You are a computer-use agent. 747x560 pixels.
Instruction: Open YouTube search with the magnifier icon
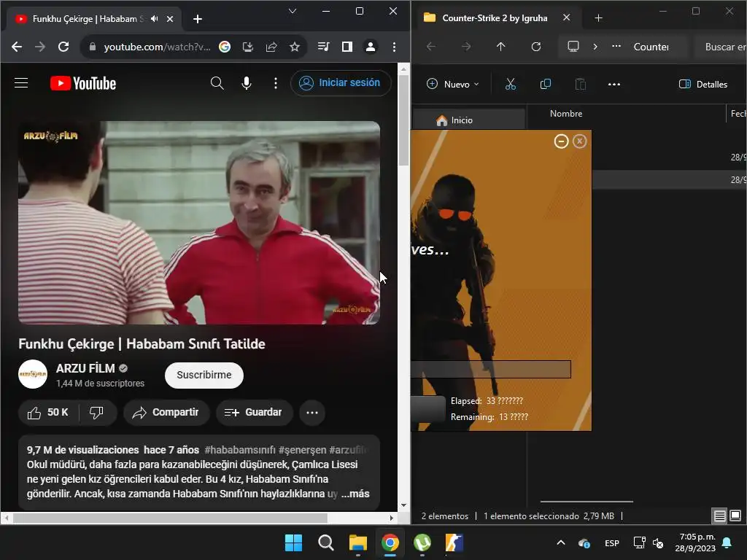217,83
